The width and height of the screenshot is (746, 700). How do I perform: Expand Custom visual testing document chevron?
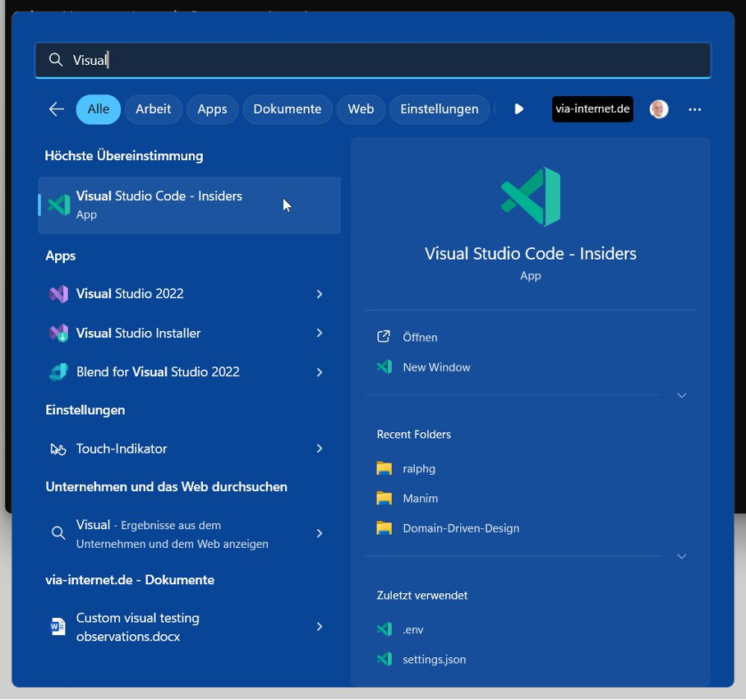tap(320, 627)
